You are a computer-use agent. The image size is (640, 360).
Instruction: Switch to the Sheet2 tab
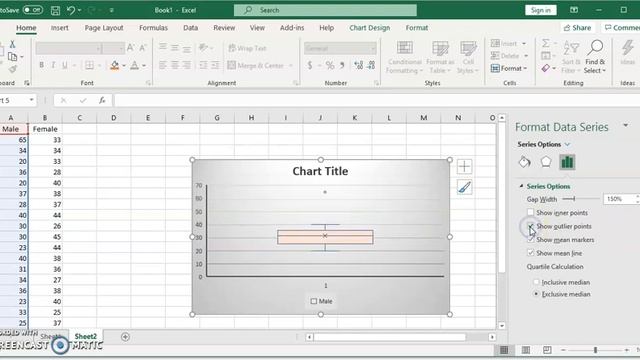tap(86, 336)
